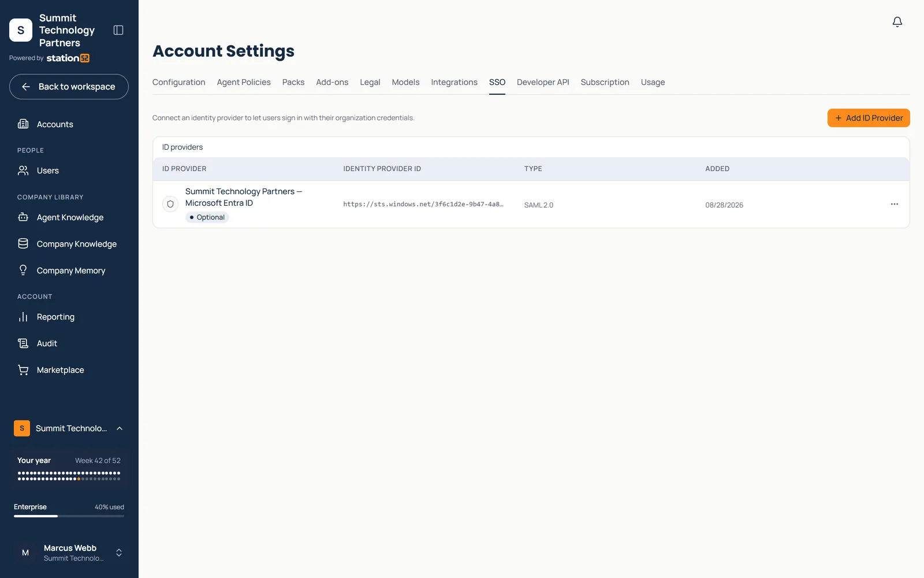Go to Company Knowledge

click(x=69, y=243)
